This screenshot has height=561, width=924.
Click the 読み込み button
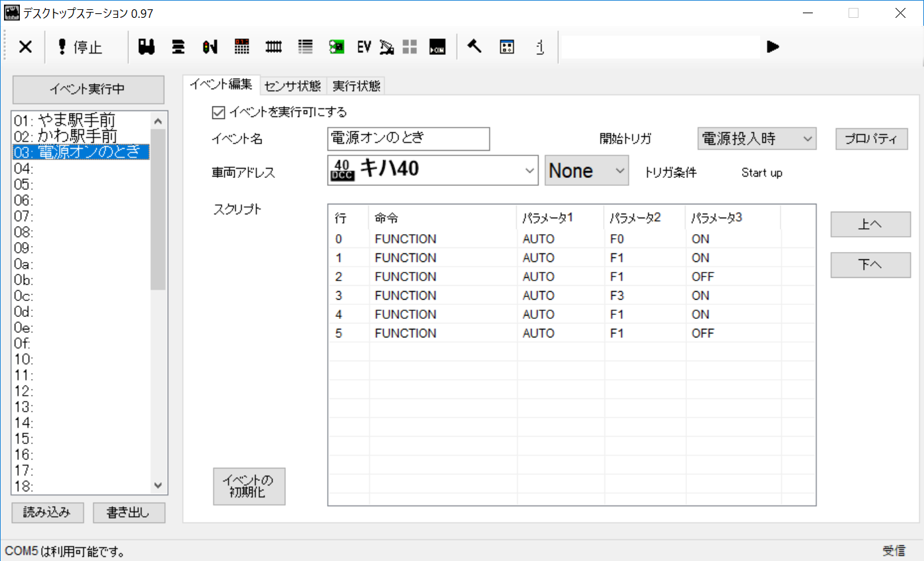48,513
